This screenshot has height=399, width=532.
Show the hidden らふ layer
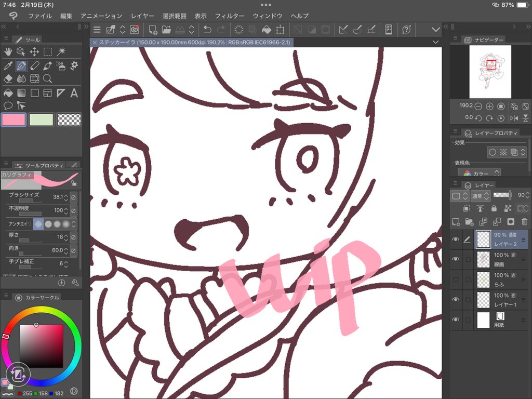pyautogui.click(x=456, y=280)
